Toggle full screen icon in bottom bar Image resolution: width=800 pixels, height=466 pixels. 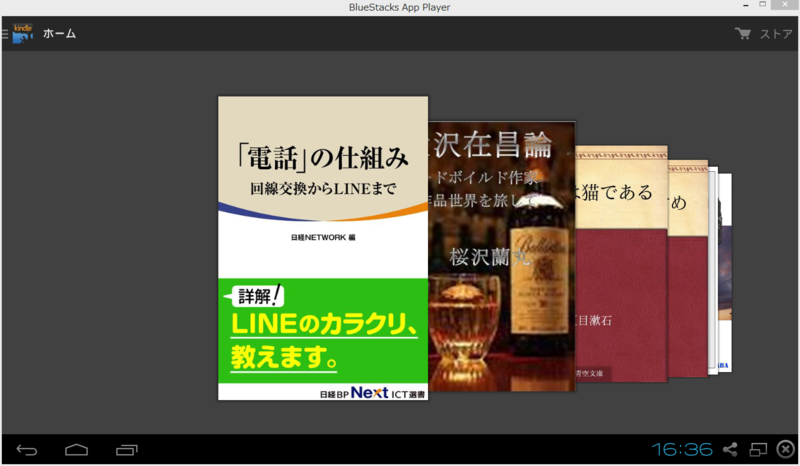tap(758, 449)
